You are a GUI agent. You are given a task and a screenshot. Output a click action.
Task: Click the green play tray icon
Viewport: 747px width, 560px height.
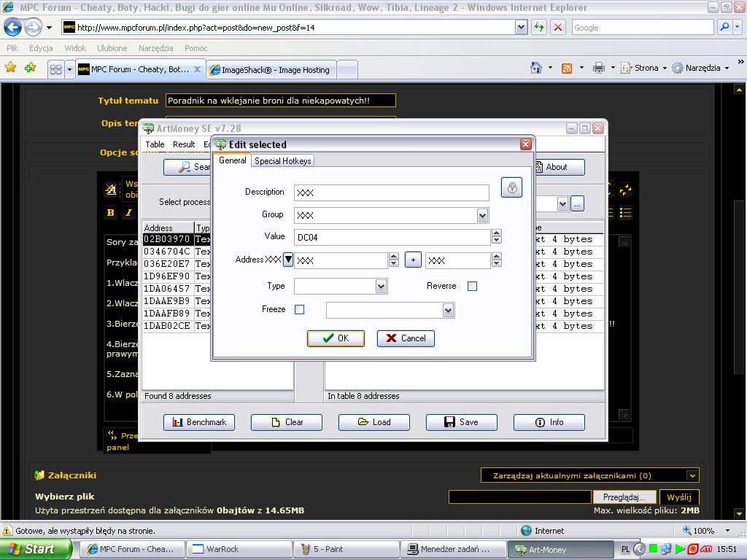tap(680, 550)
